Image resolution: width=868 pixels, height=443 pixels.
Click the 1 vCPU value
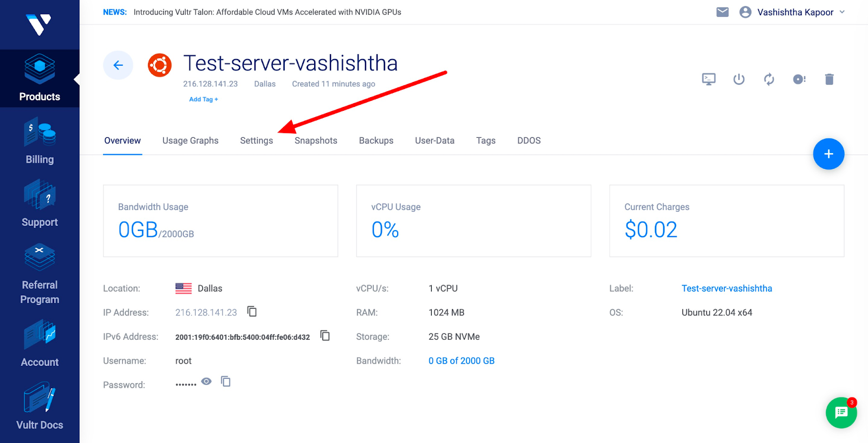443,288
